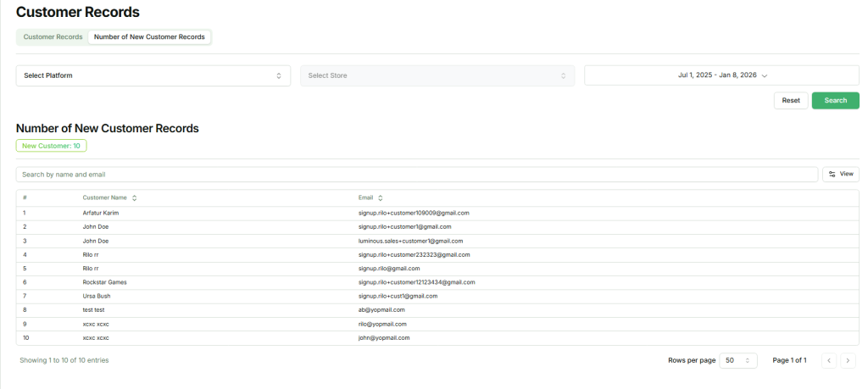The image size is (868, 389).
Task: Click the View filter settings icon
Action: point(832,174)
